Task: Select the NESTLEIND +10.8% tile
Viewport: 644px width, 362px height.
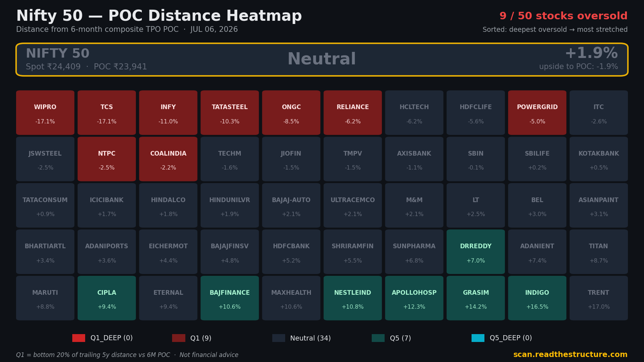Action: tap(353, 298)
